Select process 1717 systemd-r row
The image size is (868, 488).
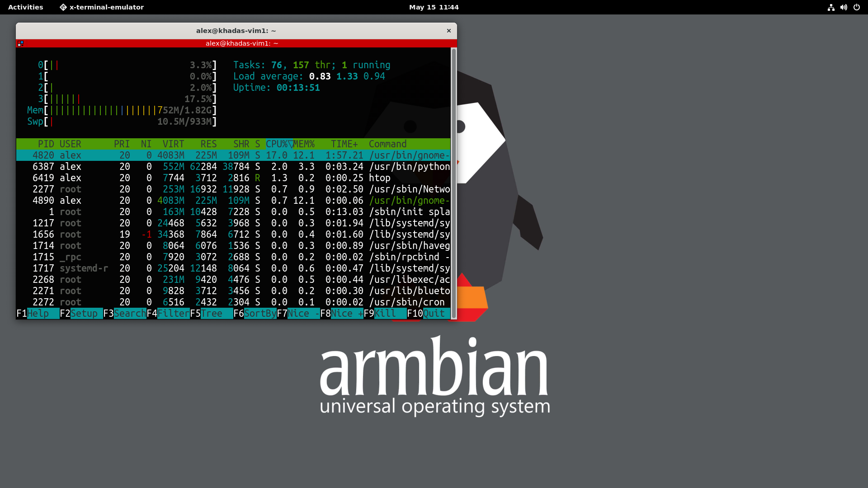pyautogui.click(x=233, y=268)
